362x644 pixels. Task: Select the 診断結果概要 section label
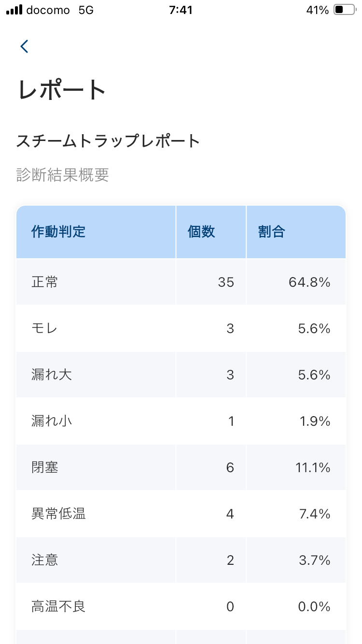click(x=63, y=176)
